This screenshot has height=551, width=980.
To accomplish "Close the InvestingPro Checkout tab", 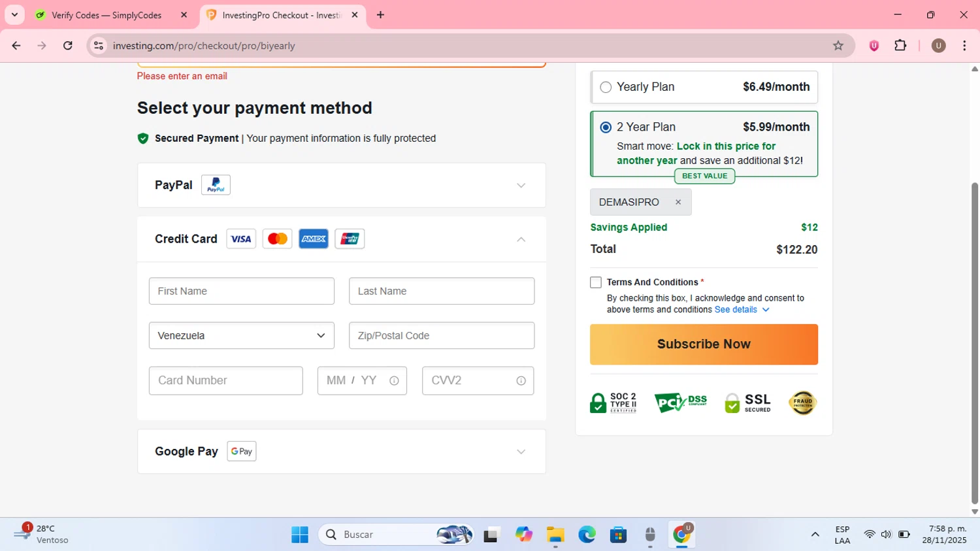I will [x=355, y=15].
